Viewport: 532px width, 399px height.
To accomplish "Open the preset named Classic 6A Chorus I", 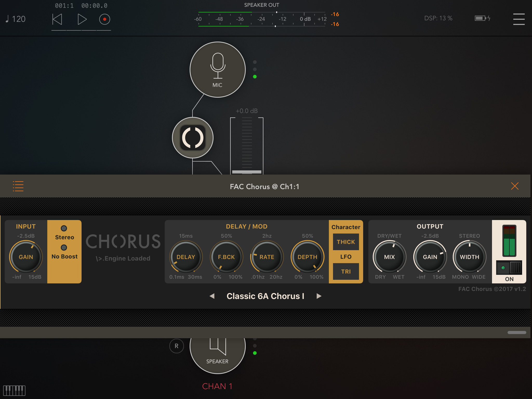I will pyautogui.click(x=265, y=296).
